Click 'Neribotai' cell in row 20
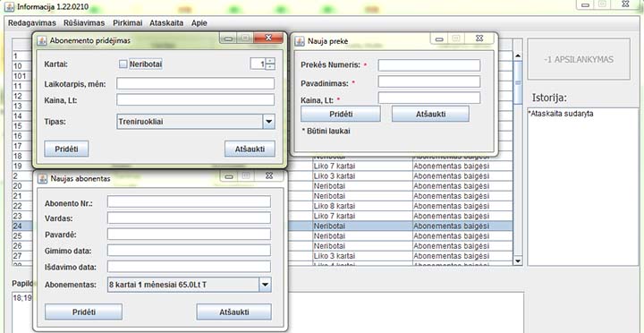This screenshot has width=644, height=333. point(362,186)
